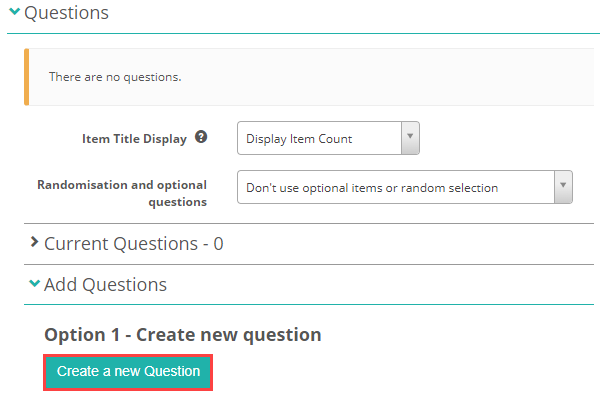The height and width of the screenshot is (401, 600).
Task: Collapse the Questions section chevron
Action: click(x=15, y=13)
